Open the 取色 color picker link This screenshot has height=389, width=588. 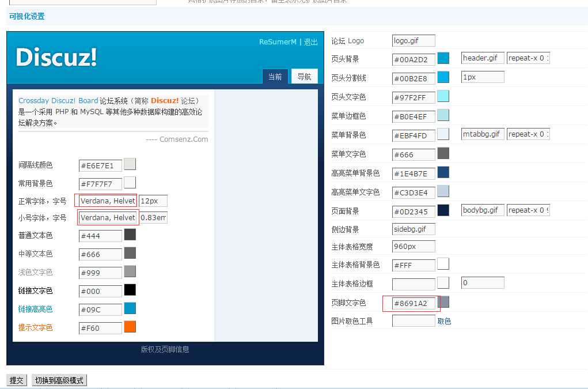[444, 321]
